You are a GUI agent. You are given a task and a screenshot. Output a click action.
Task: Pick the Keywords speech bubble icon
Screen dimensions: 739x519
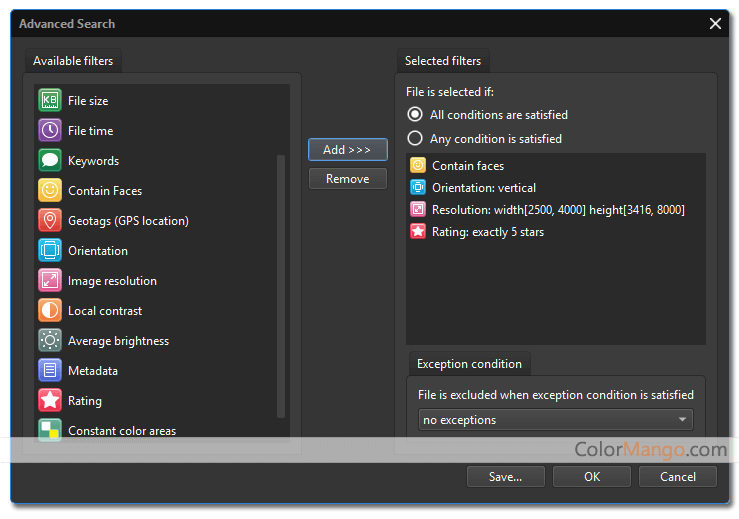tap(50, 161)
